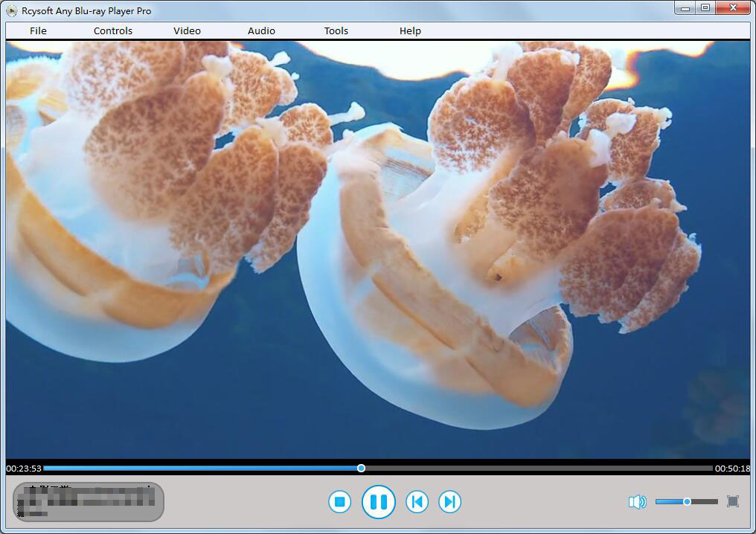
Task: Click the jellyfish video display area
Action: [378, 249]
